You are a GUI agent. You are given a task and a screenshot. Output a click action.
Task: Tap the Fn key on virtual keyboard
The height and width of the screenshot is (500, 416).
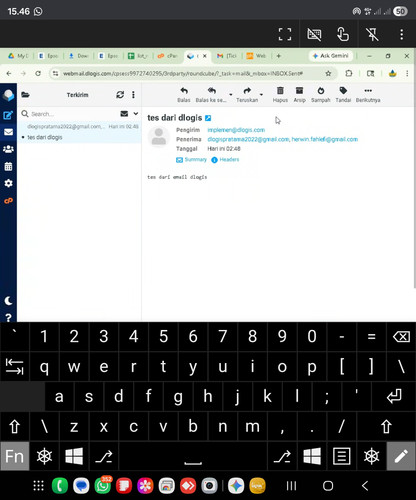15,456
